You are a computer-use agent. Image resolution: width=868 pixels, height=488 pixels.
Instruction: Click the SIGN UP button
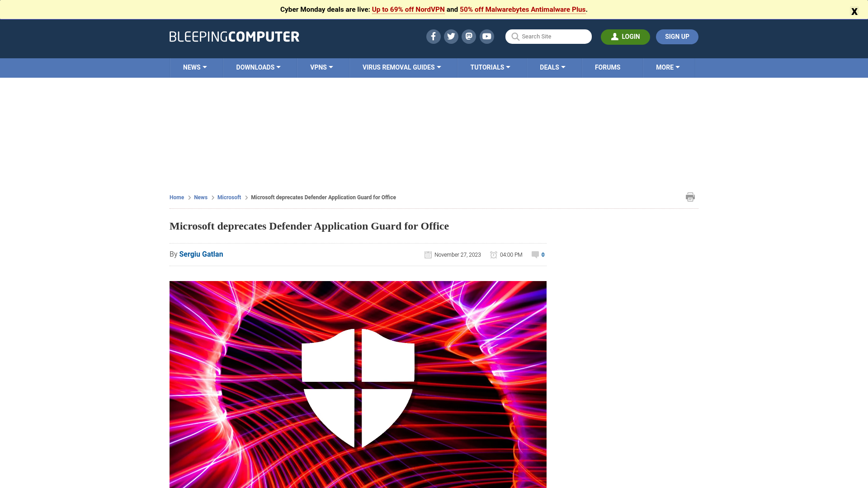pos(677,36)
